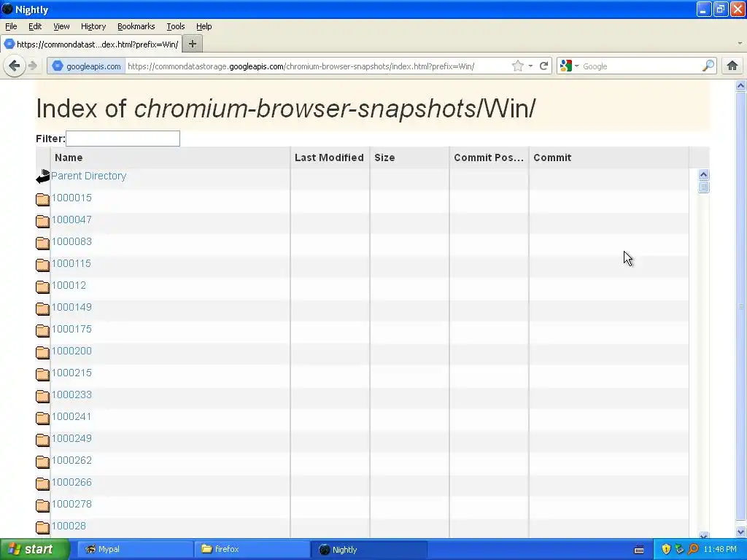Image resolution: width=747 pixels, height=560 pixels.
Task: Open the 1000083 folder link
Action: pos(71,241)
